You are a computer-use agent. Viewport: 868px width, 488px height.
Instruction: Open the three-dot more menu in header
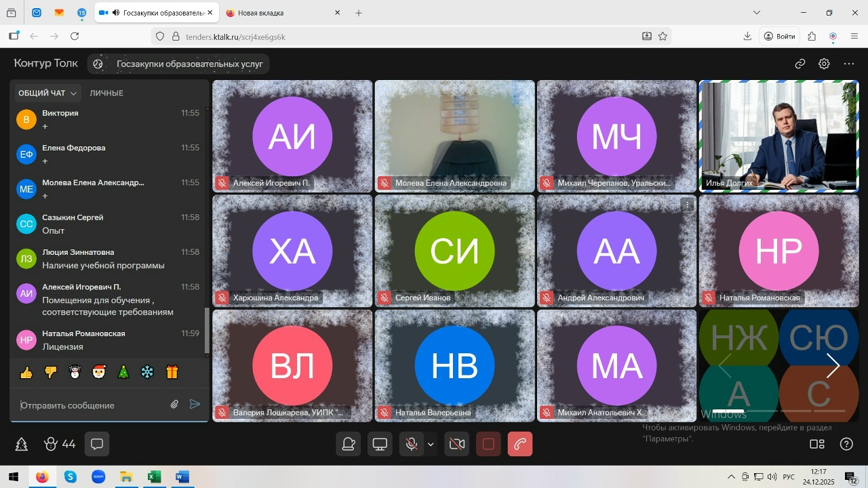tap(849, 64)
